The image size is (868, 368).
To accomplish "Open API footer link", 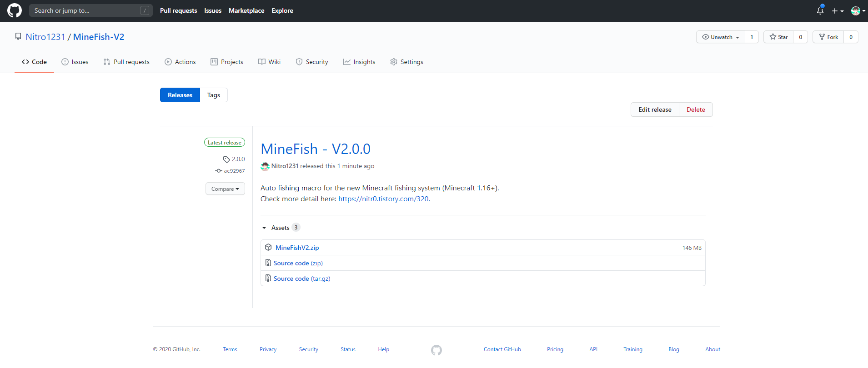I will pyautogui.click(x=593, y=349).
